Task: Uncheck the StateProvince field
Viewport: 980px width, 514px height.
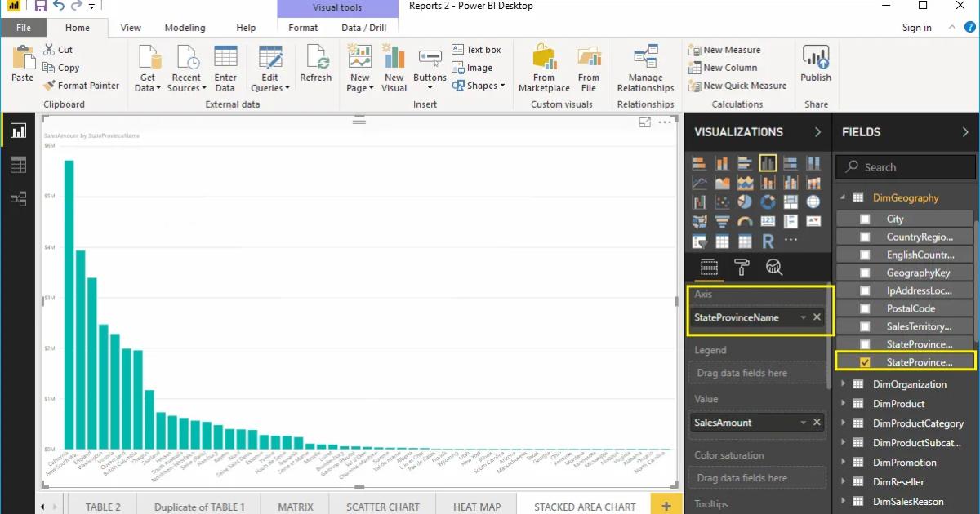Action: [863, 361]
